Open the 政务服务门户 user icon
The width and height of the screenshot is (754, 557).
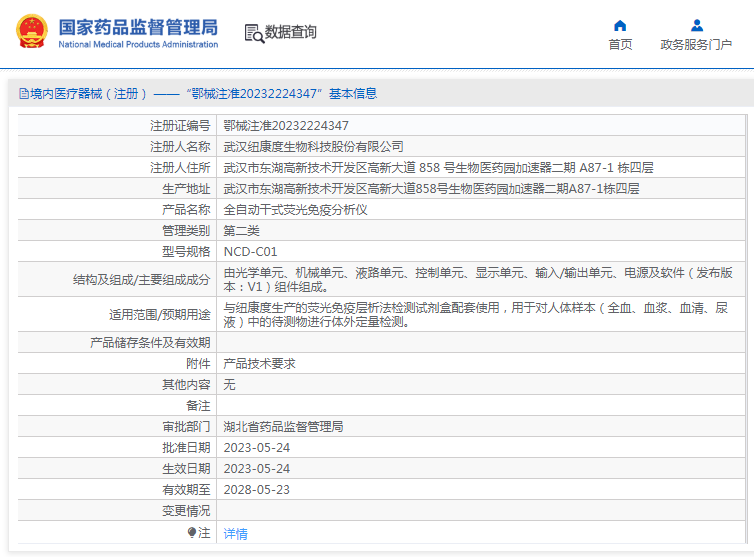[696, 25]
